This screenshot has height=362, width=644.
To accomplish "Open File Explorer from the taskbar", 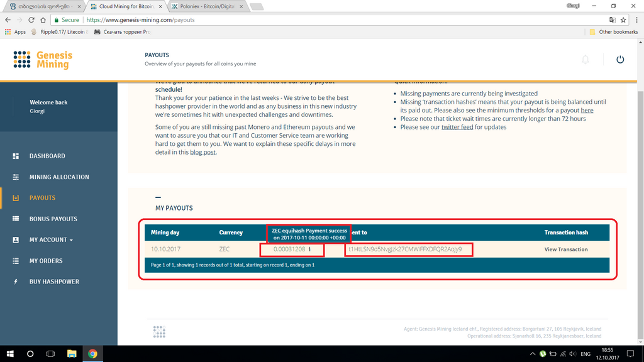I will [x=72, y=354].
